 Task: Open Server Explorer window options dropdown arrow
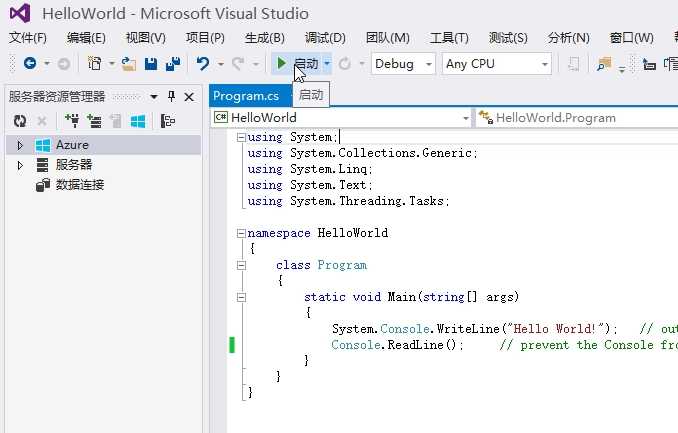(x=154, y=97)
